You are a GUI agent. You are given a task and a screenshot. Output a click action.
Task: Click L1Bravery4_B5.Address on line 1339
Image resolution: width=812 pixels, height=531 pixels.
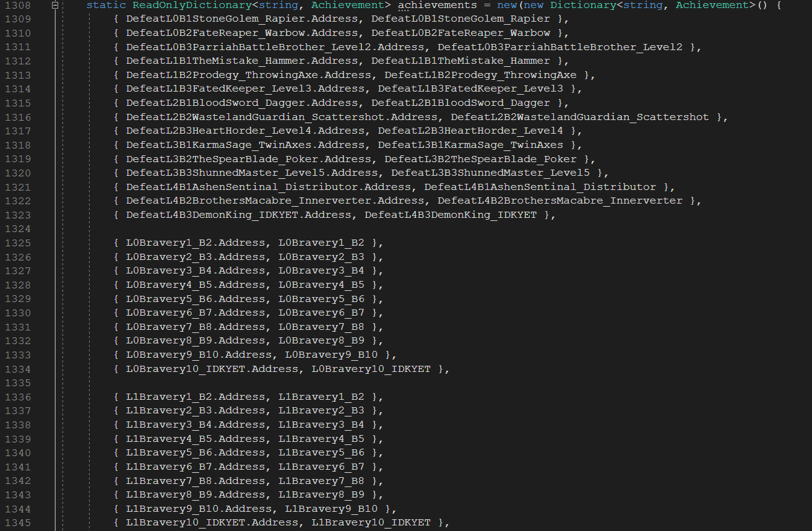click(x=196, y=439)
